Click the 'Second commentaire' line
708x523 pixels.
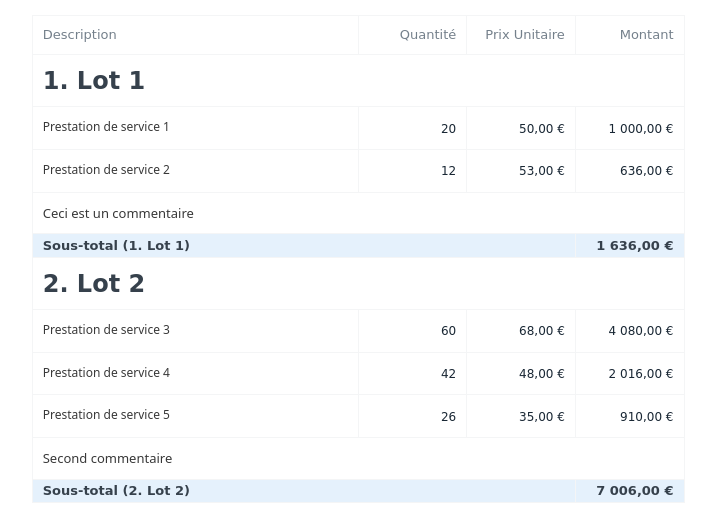click(107, 459)
